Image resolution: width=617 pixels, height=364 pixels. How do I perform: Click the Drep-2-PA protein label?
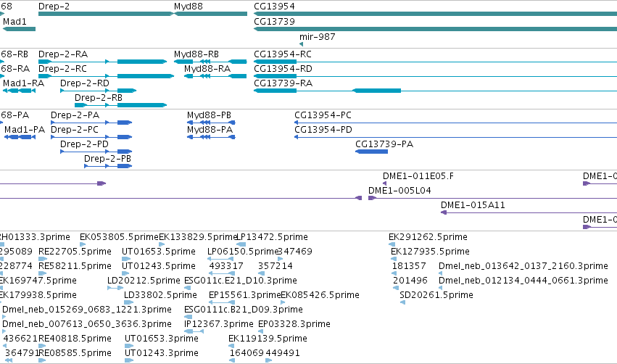click(x=75, y=115)
